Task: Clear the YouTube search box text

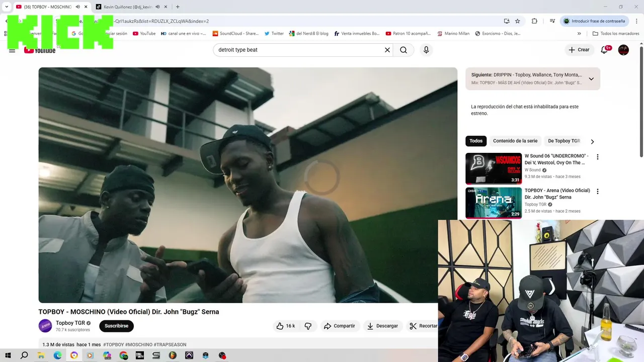Action: pos(387,50)
